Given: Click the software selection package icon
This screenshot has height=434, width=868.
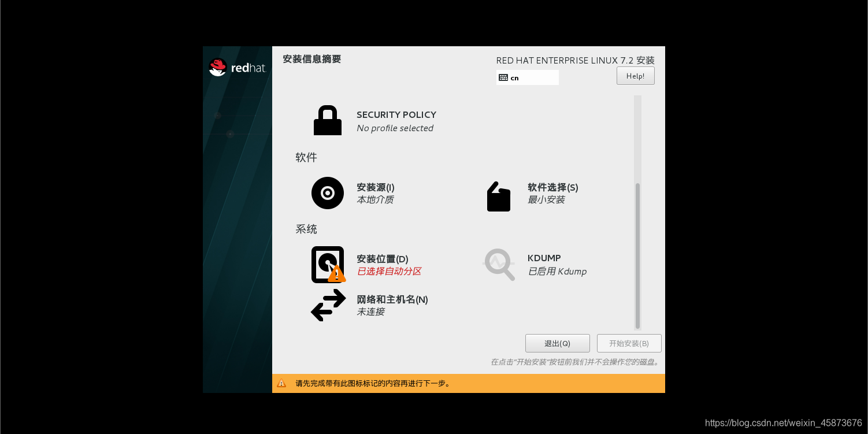Looking at the screenshot, I should (499, 196).
